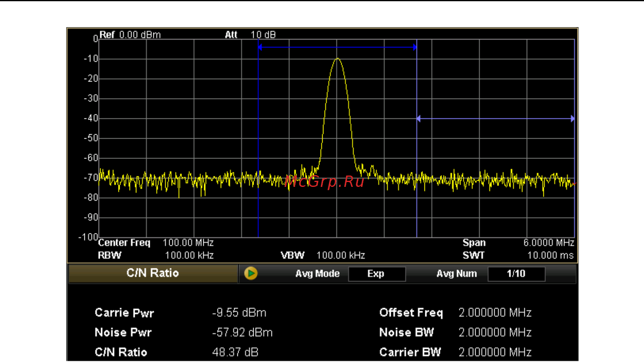Click the Offset Freq label
Screen dimensions: 644x362
[411, 313]
